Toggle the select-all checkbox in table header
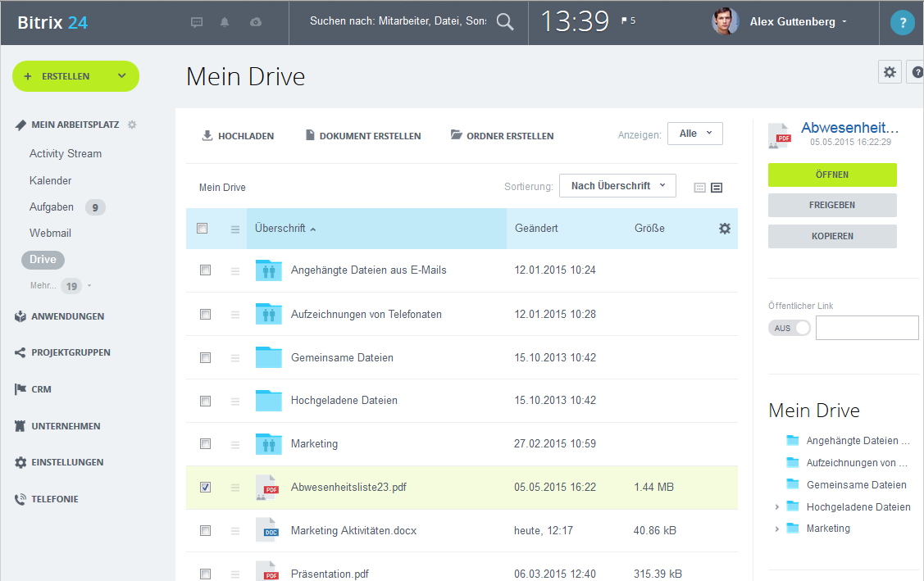The height and width of the screenshot is (581, 924). point(203,228)
